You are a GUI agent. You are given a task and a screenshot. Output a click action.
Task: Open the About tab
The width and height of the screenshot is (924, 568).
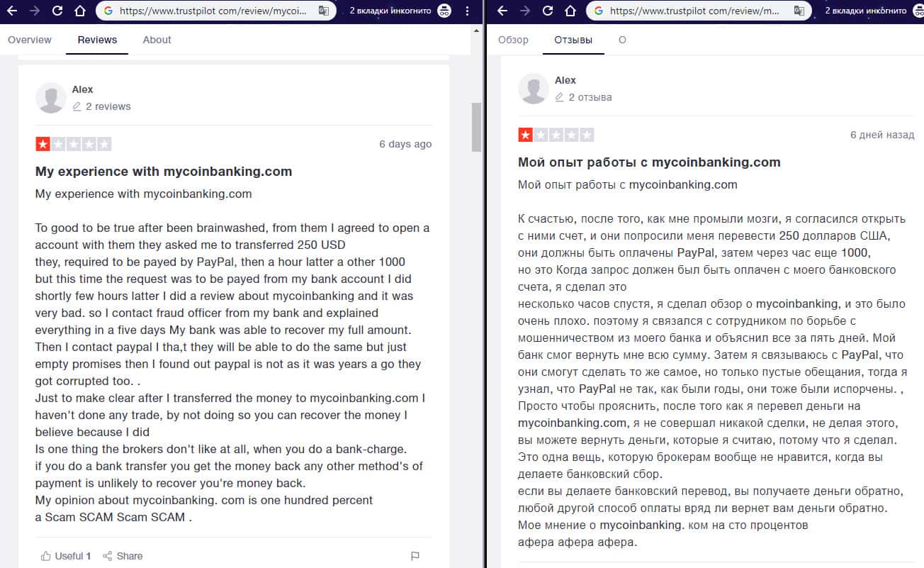tap(157, 40)
